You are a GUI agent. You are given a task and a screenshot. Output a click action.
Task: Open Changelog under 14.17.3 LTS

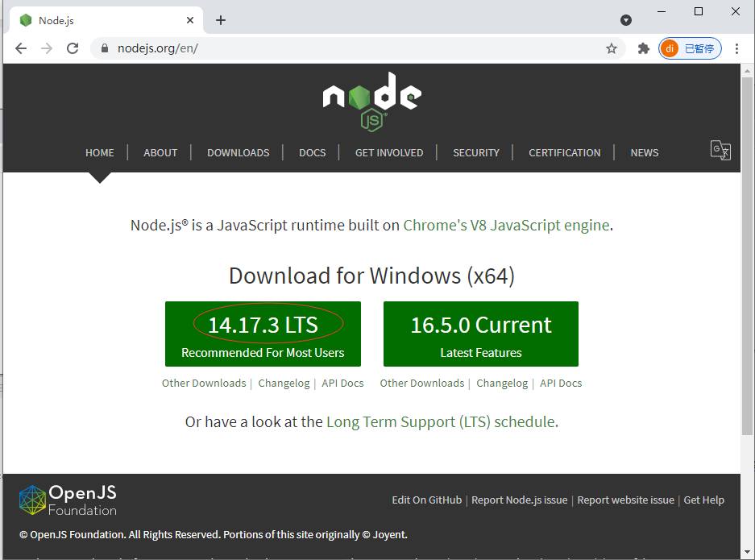tap(284, 384)
